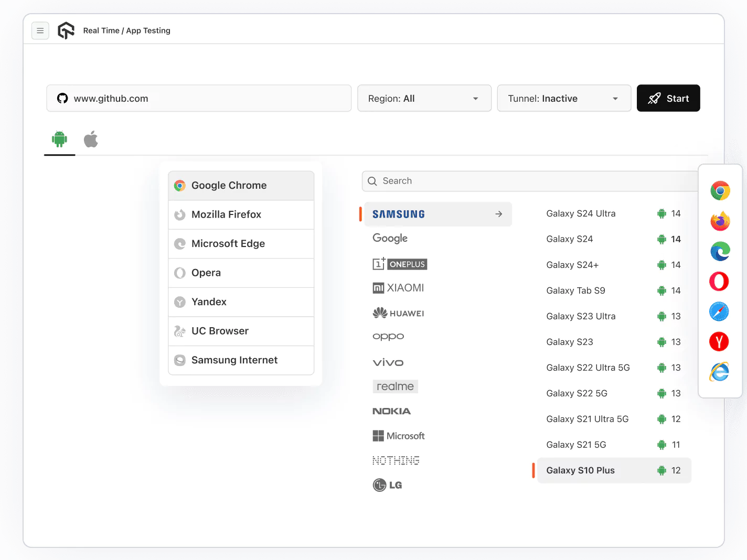This screenshot has width=747, height=560.
Task: Click the Chrome icon in side panel
Action: tap(720, 191)
